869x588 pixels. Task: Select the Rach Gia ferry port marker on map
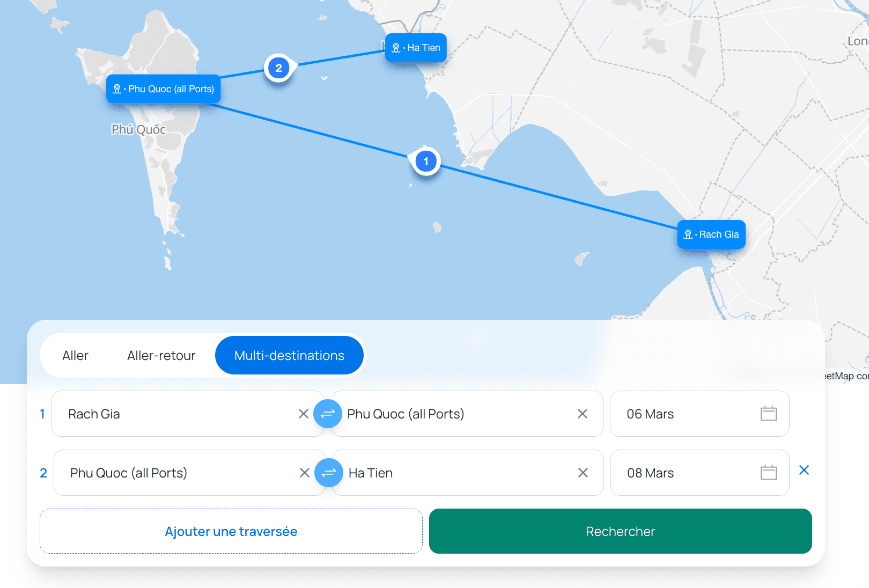pyautogui.click(x=711, y=234)
